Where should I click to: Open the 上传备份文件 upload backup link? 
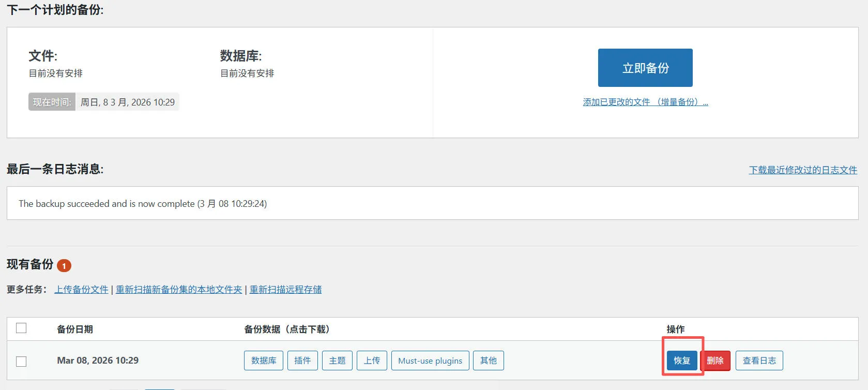[82, 289]
